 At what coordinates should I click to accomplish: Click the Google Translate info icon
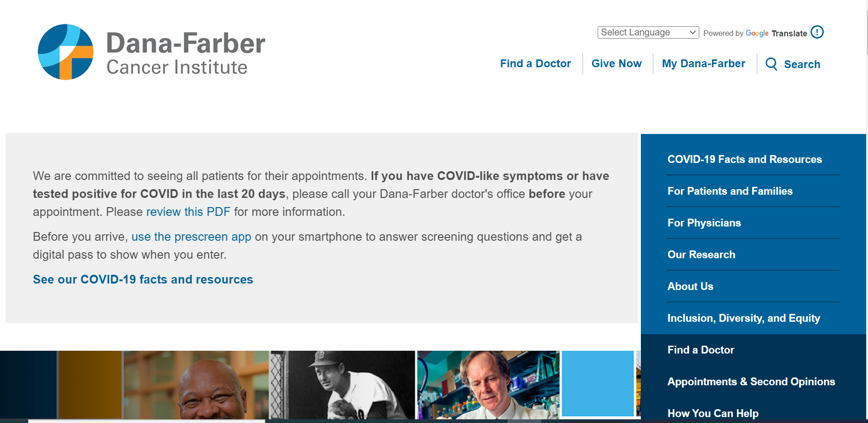(817, 32)
